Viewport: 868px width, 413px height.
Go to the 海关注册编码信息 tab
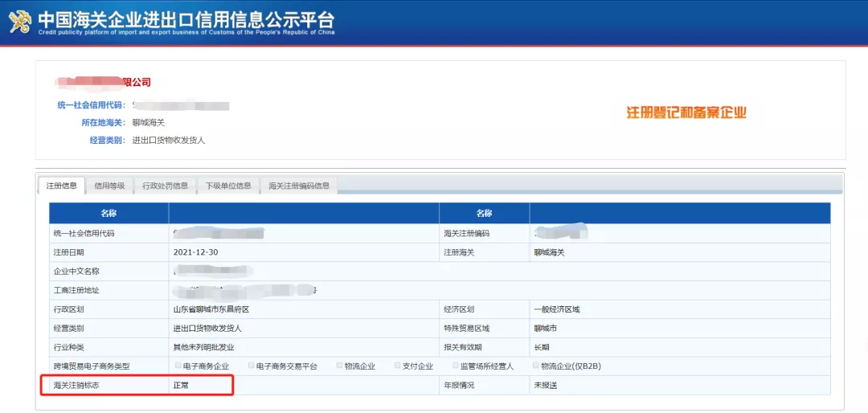[x=298, y=186]
